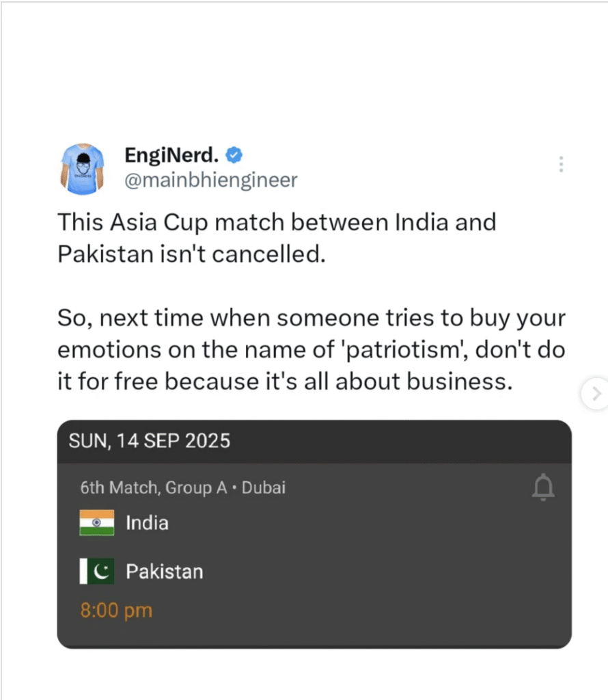Screen dimensions: 608x700
Task: Select the India team name
Action: (147, 523)
